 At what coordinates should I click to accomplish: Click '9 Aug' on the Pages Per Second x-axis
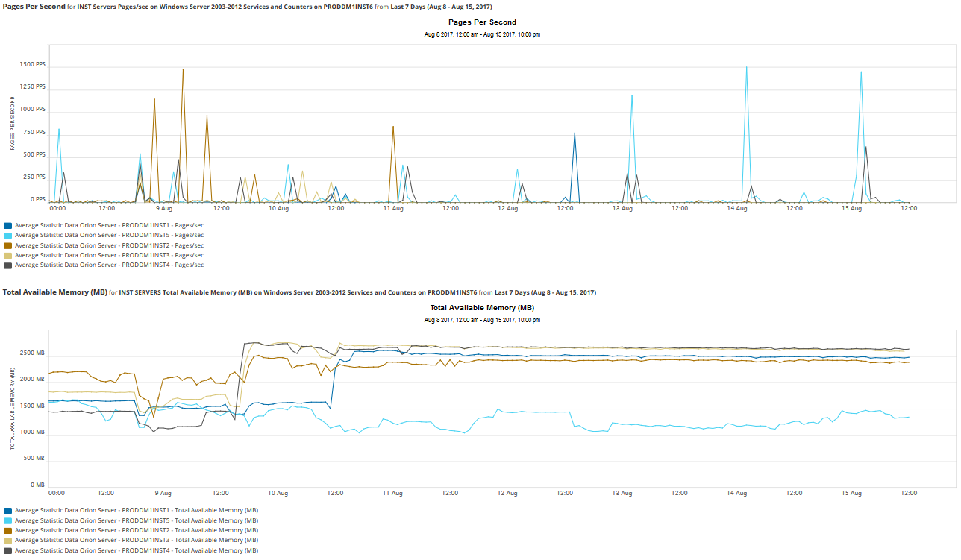[163, 209]
